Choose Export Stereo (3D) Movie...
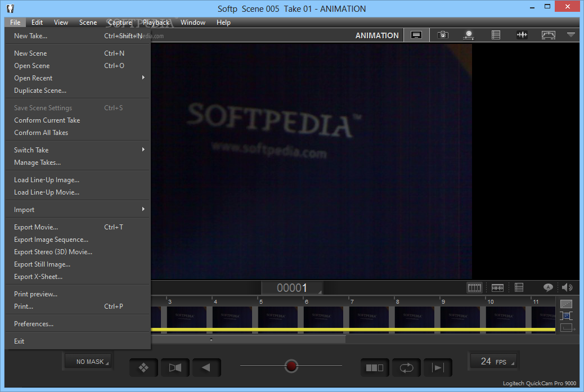This screenshot has width=584, height=392. [78, 251]
